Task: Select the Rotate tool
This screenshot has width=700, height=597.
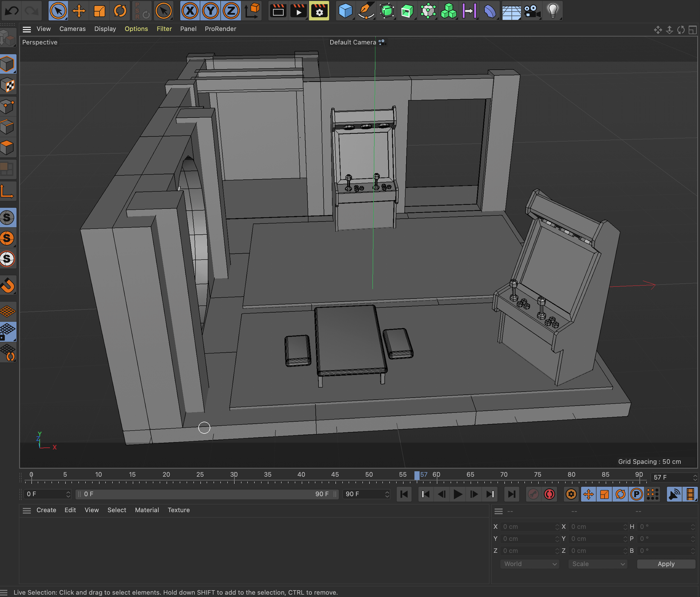Action: tap(120, 11)
